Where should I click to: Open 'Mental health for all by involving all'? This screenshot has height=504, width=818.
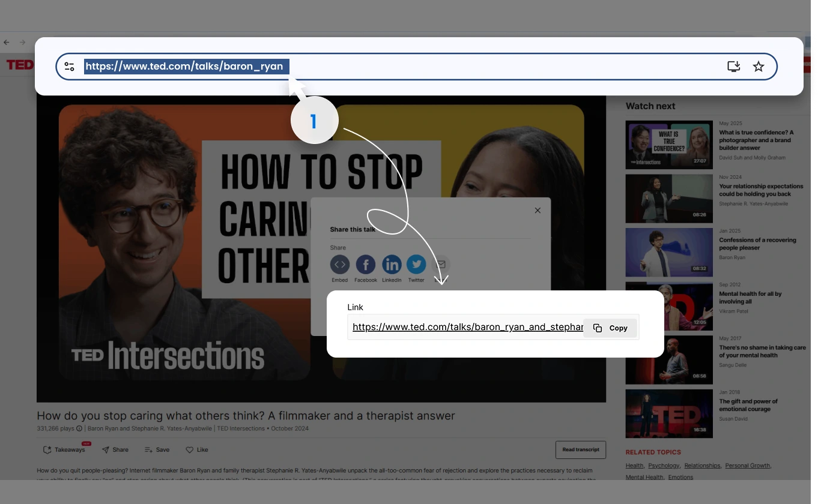[x=750, y=298]
